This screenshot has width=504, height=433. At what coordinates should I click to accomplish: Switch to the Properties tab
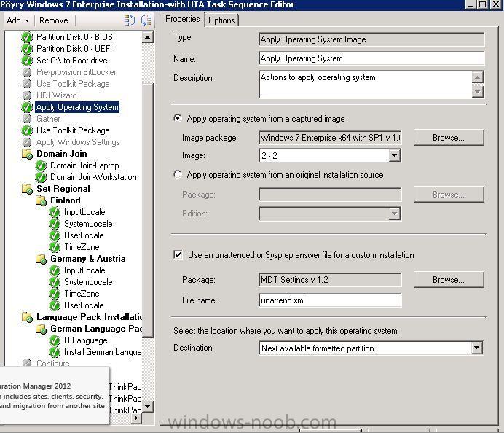(183, 19)
